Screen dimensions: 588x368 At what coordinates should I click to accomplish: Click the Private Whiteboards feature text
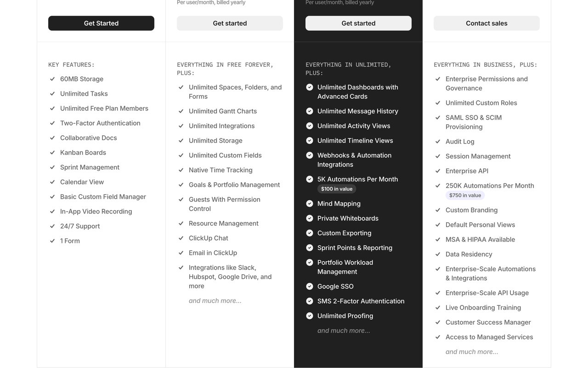click(x=348, y=218)
